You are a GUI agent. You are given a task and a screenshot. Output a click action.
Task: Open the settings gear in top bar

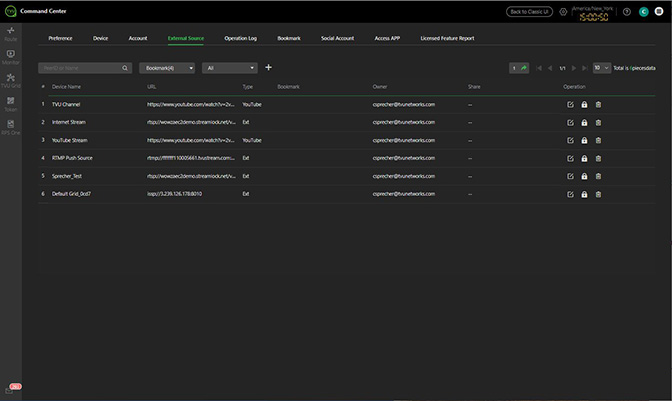[563, 12]
